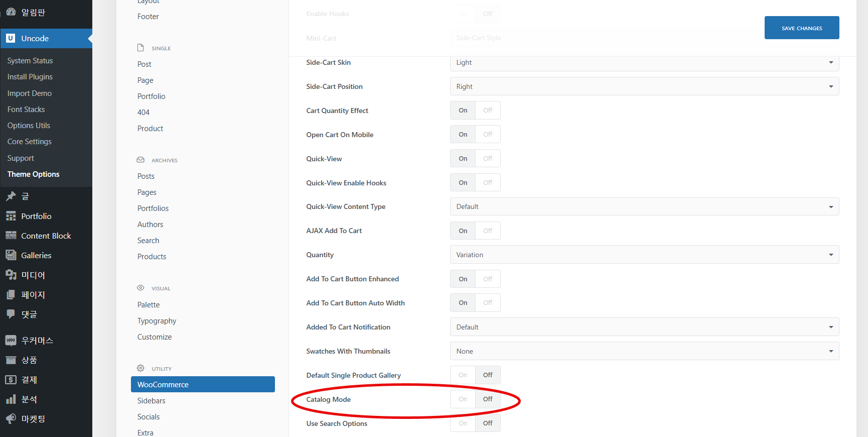
Task: Turn off Quick-View Enable Hooks
Action: pos(488,183)
